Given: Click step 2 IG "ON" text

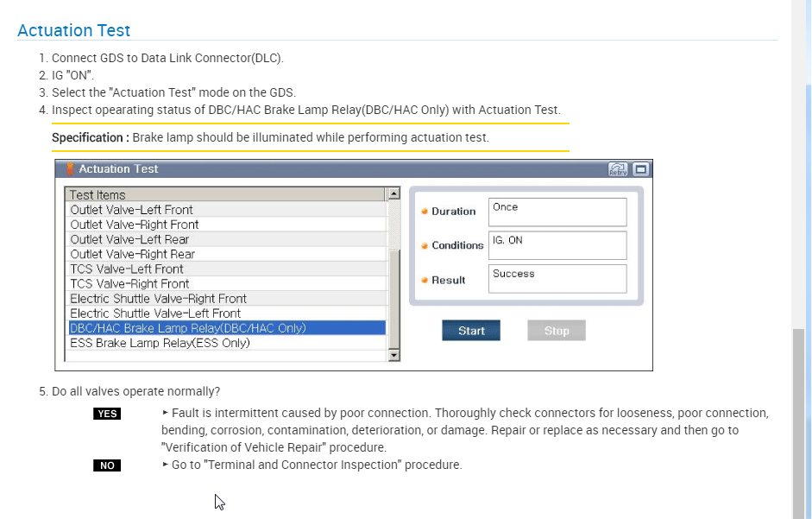Looking at the screenshot, I should coord(72,75).
